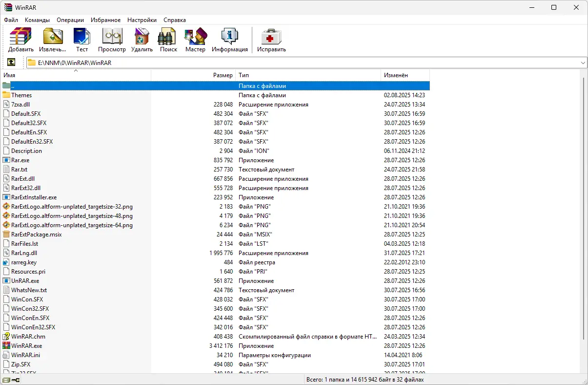588x385 pixels.
Task: Click the Удалить (Delete) toolbar icon
Action: point(142,39)
